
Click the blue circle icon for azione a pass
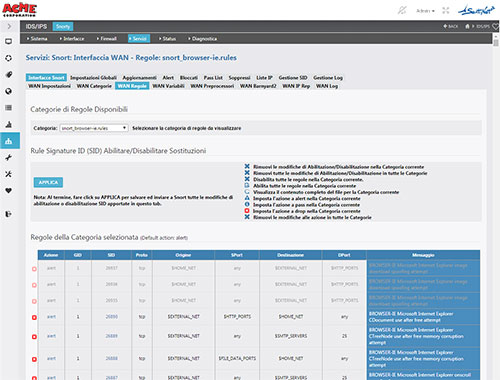tap(247, 204)
